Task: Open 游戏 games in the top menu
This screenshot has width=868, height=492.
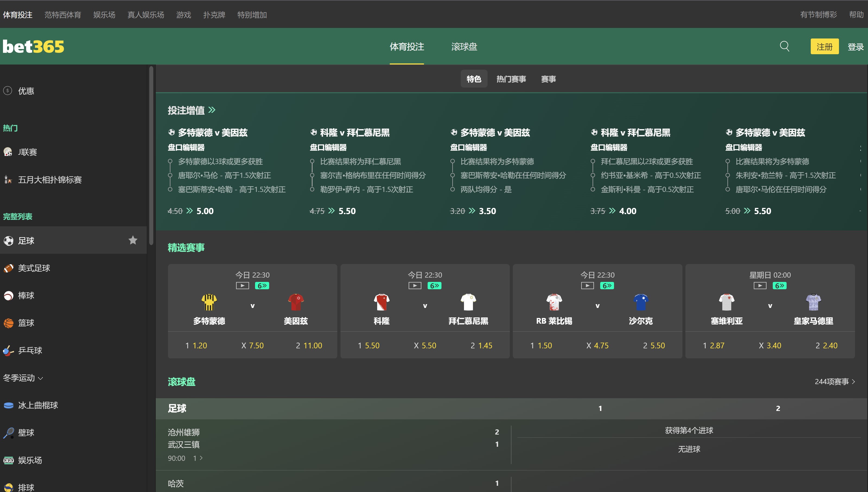Action: [184, 15]
